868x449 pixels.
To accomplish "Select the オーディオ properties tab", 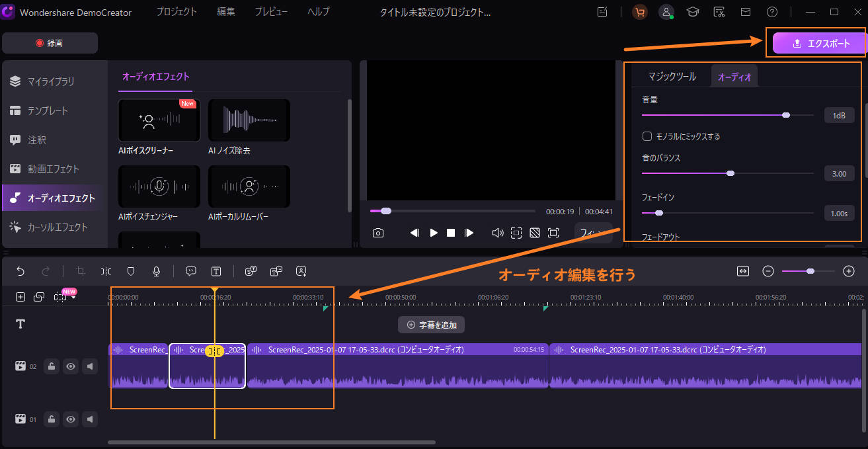I will click(734, 77).
